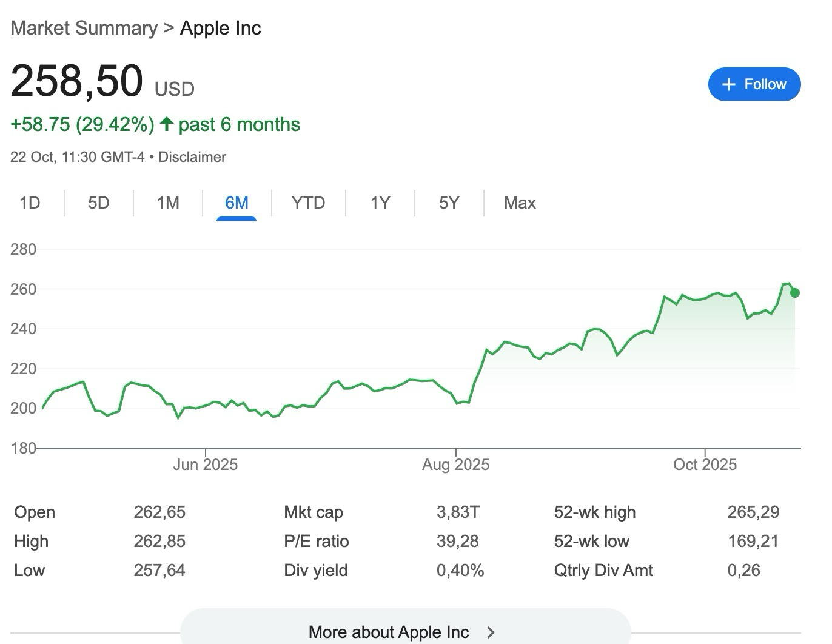Click the green up arrow icon
This screenshot has height=644, width=832.
click(x=167, y=124)
